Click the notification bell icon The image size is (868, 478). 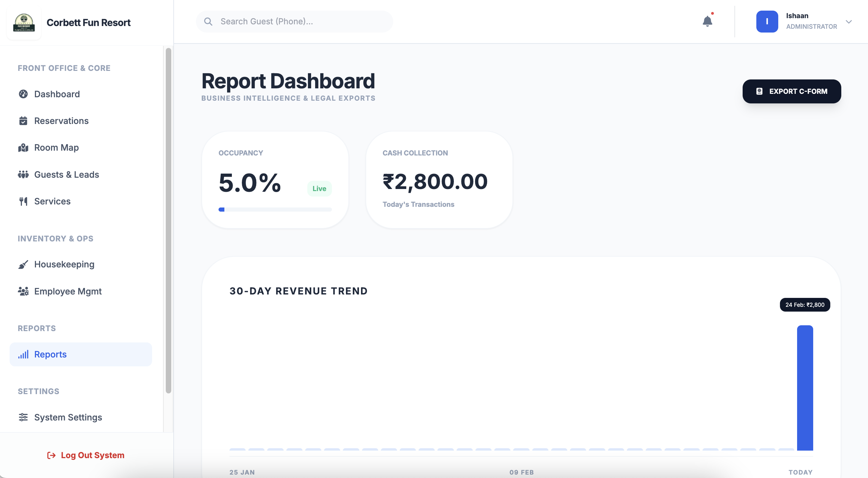point(708,21)
